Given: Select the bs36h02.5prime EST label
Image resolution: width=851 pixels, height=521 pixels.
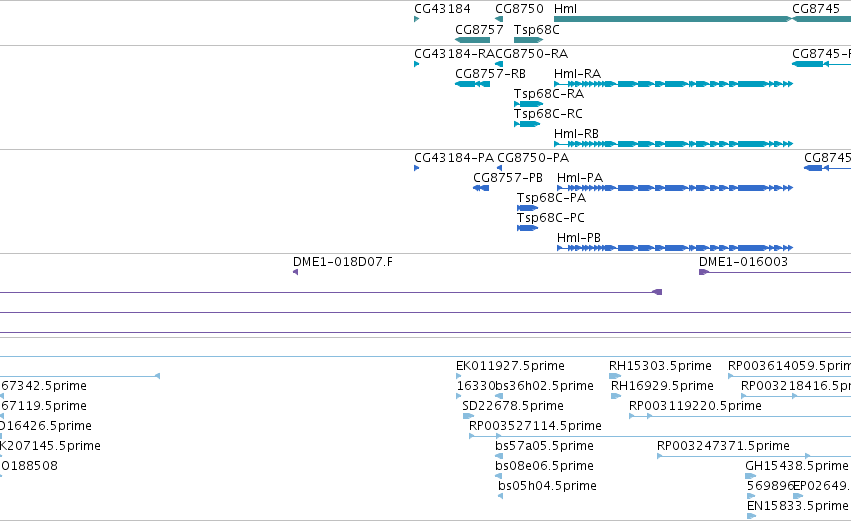Looking at the screenshot, I should [544, 386].
